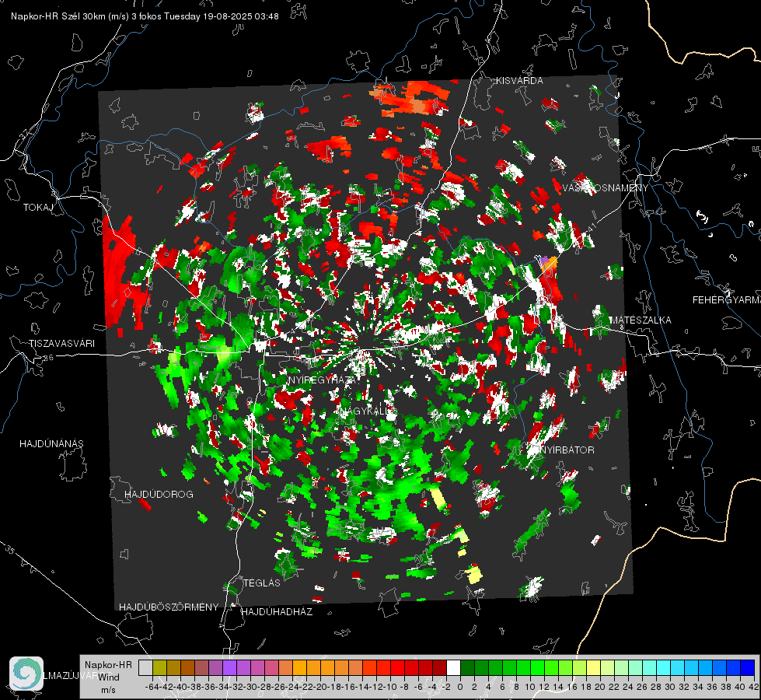Select the dark red swatch between -4 and -2
This screenshot has width=761, height=700.
coord(439,667)
